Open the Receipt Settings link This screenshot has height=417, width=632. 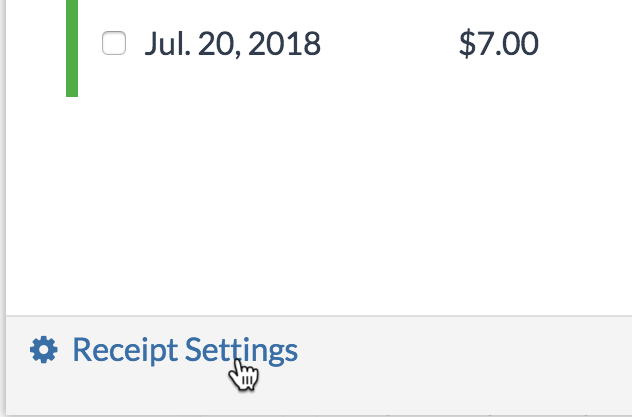[185, 350]
